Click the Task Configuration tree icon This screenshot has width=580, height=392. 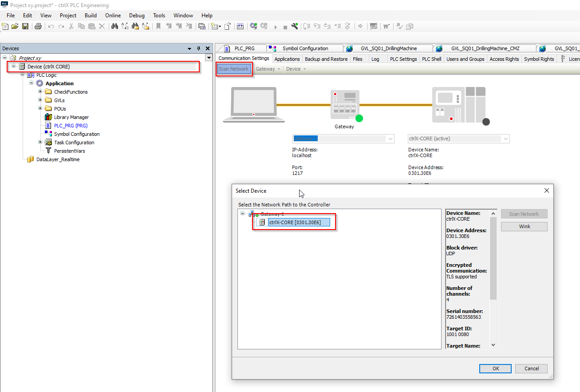tap(48, 143)
